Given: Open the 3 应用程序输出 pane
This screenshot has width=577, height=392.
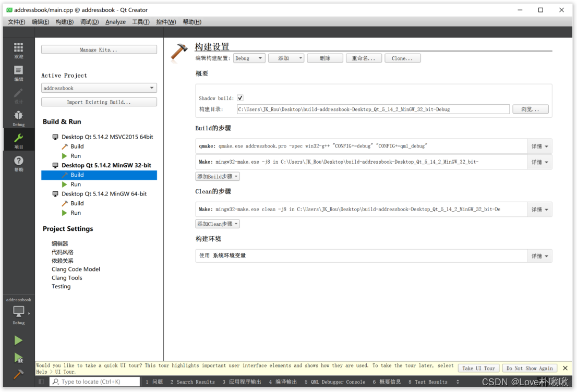Looking at the screenshot, I should pyautogui.click(x=242, y=382).
